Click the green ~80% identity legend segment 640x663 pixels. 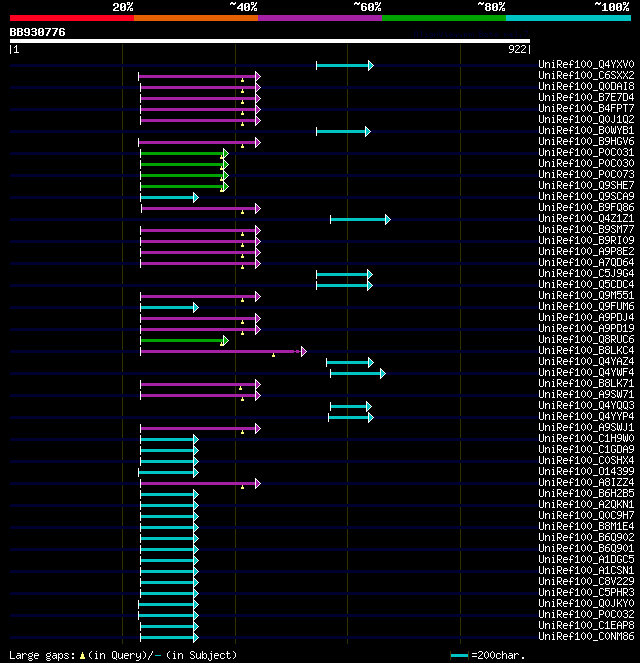pos(444,18)
